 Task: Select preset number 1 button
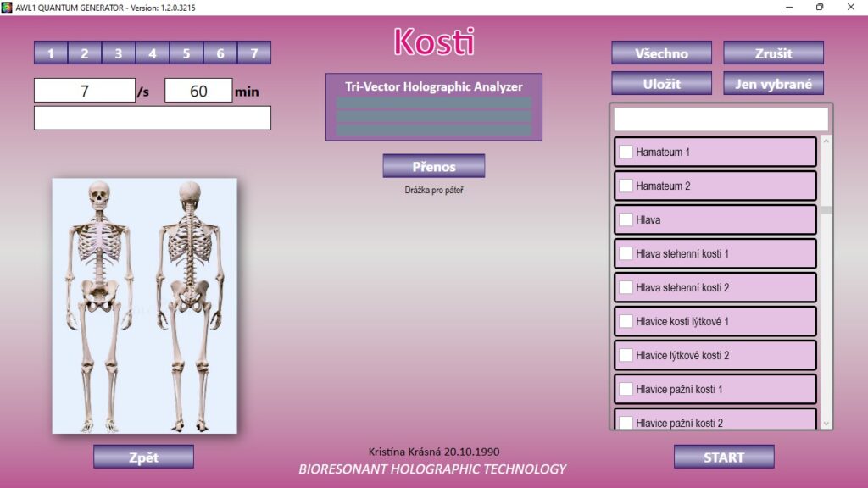point(51,53)
